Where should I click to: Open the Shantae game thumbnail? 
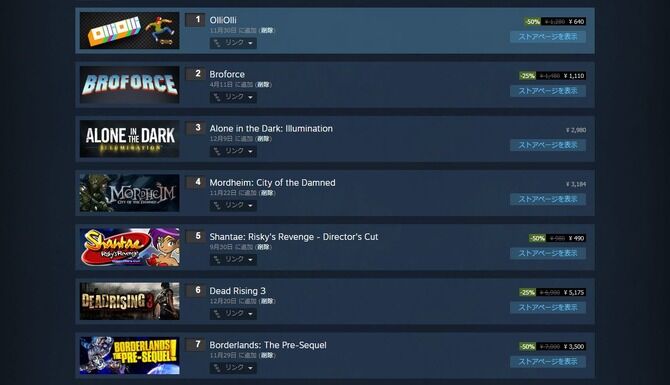point(129,247)
